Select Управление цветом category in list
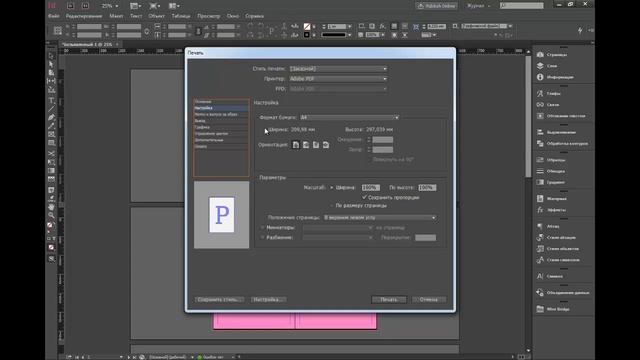Screen dimensions: 640x360 click(221, 133)
